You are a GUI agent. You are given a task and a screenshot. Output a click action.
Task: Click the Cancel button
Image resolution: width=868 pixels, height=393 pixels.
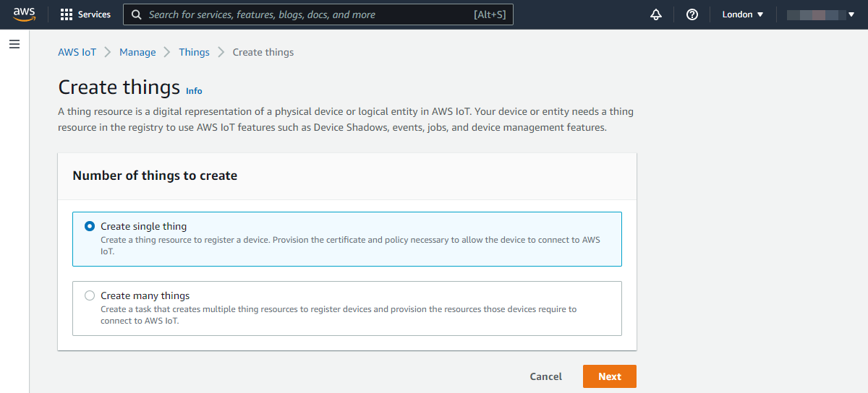tap(546, 376)
